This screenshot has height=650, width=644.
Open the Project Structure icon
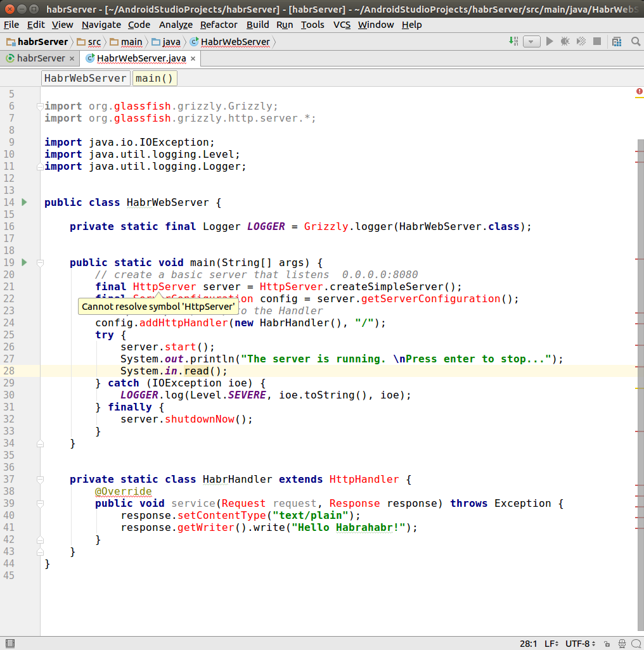(617, 41)
